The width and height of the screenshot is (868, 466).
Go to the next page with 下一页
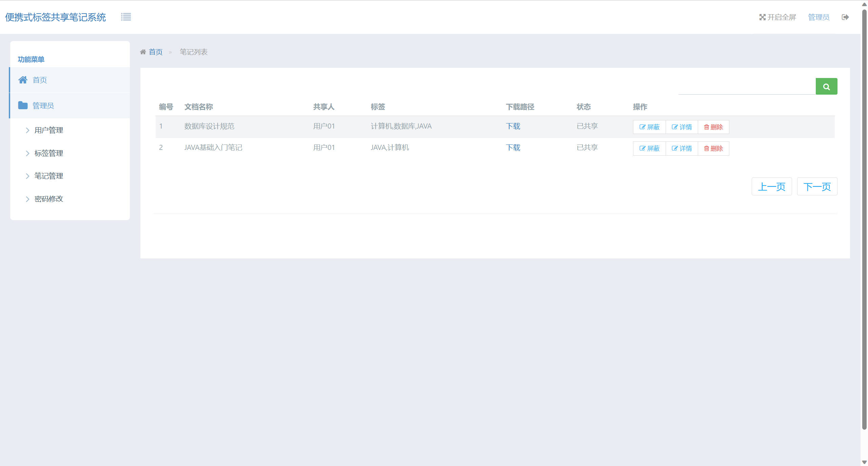tap(817, 187)
